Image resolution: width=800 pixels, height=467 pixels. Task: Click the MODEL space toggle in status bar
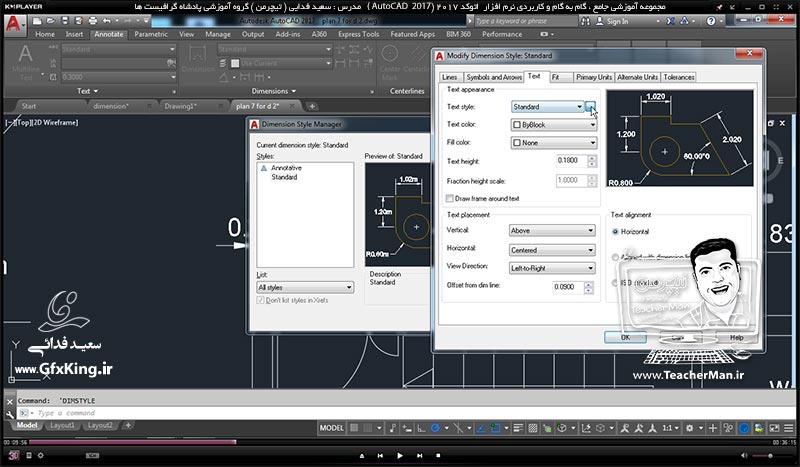(x=332, y=428)
